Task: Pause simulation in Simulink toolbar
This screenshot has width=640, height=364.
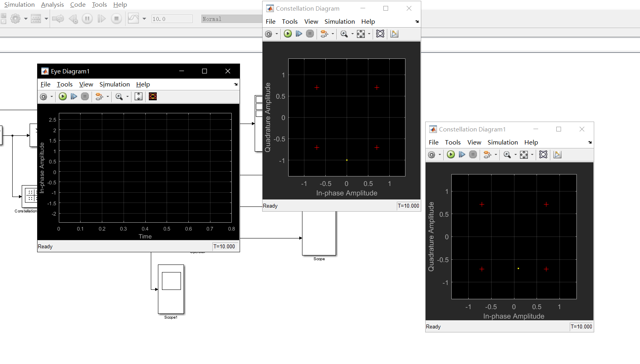Action: click(87, 19)
